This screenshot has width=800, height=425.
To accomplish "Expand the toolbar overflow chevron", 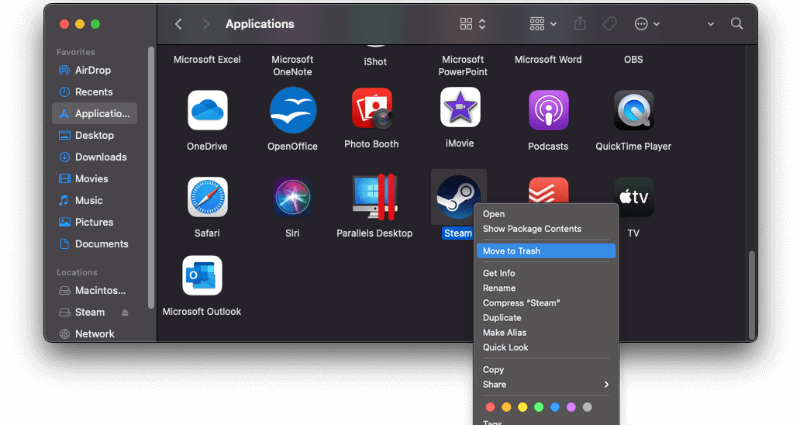I will click(x=711, y=24).
